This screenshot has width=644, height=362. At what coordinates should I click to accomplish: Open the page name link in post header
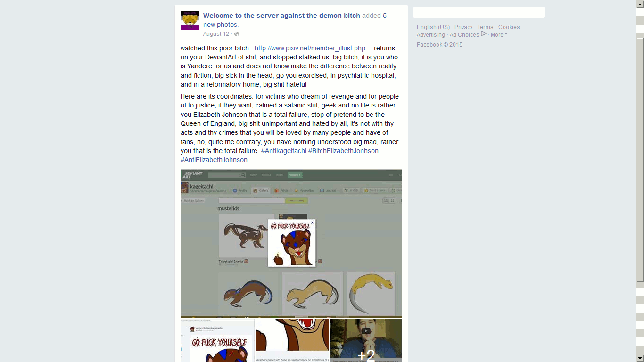tap(281, 16)
